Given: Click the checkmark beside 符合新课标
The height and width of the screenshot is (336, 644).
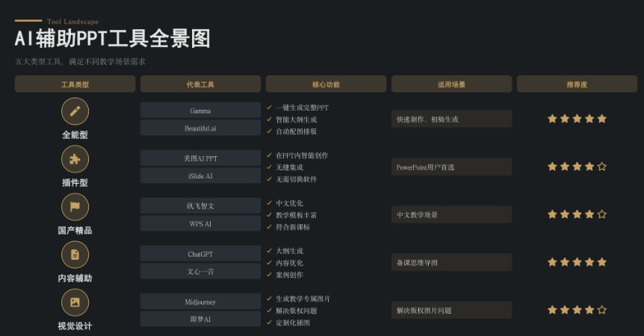Looking at the screenshot, I should tap(269, 227).
